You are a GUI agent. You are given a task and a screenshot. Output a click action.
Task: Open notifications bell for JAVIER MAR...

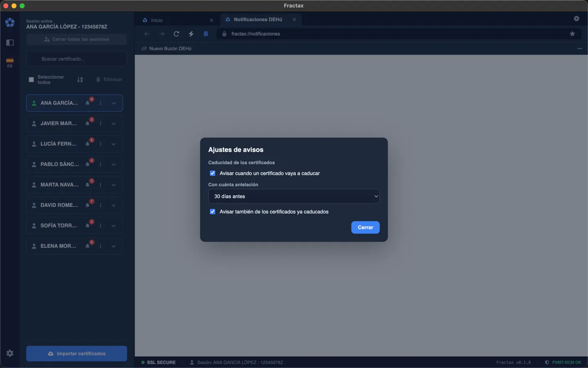point(88,123)
